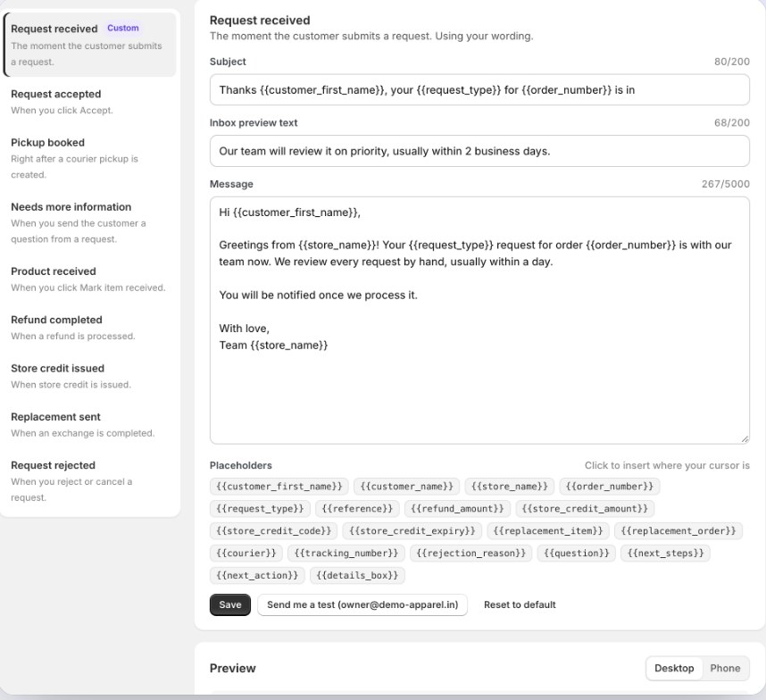Insert the {{customer_first_name}} placeholder chip
This screenshot has width=766, height=700.
pos(279,487)
